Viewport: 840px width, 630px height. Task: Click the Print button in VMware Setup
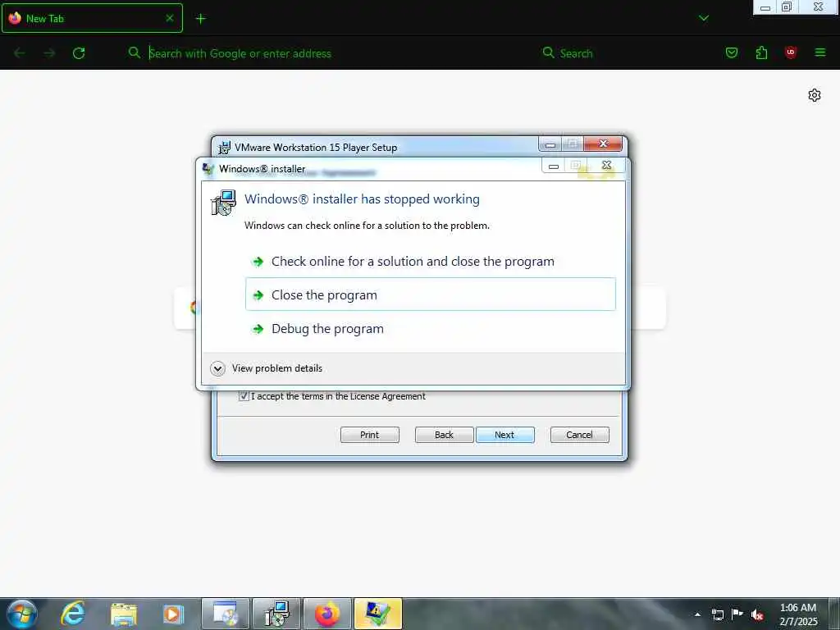point(370,435)
